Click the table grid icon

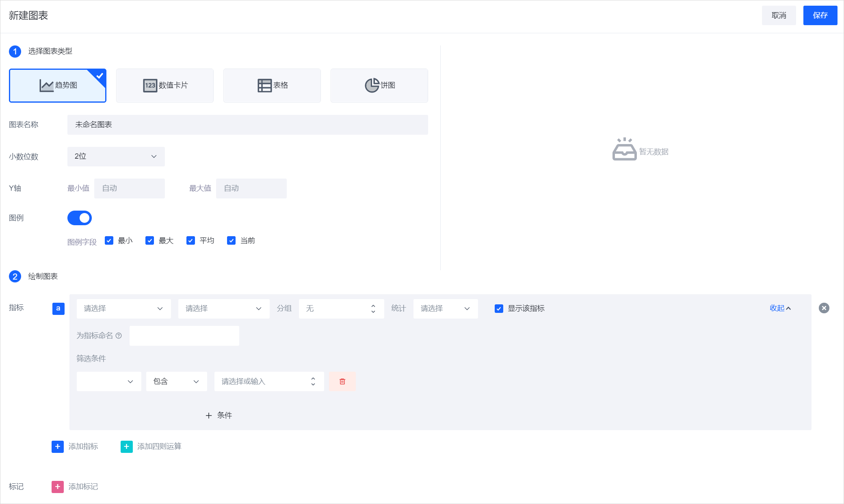(265, 86)
